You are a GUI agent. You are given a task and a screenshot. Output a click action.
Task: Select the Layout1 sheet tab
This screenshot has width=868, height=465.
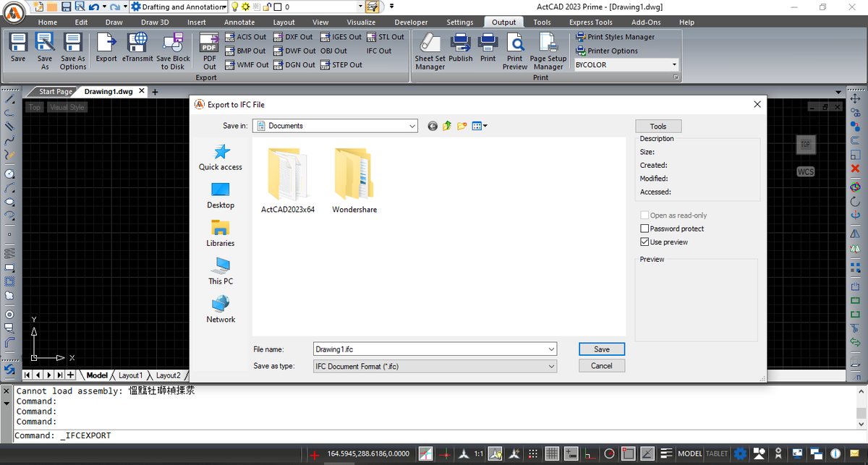(x=130, y=375)
